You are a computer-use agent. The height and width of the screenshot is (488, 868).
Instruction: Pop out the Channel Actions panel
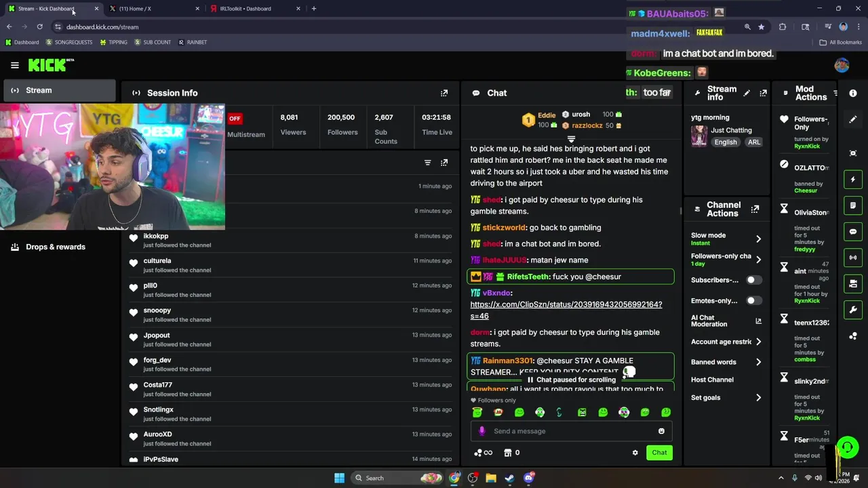(755, 209)
